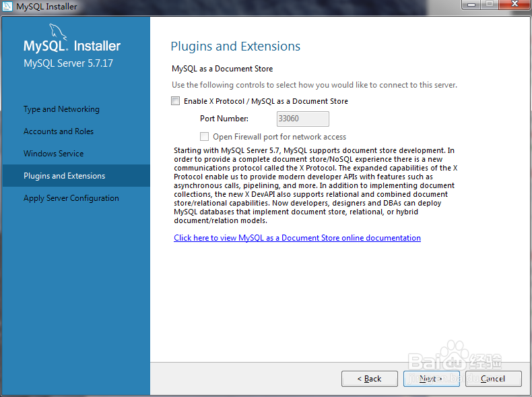
Task: Enable X Protocol / Document Store checkbox
Action: (175, 101)
